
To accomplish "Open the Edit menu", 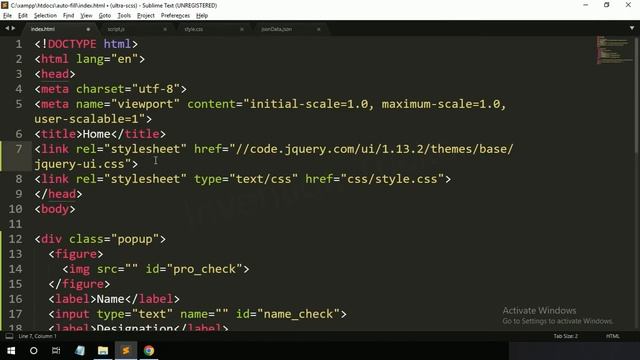I will click(x=23, y=16).
